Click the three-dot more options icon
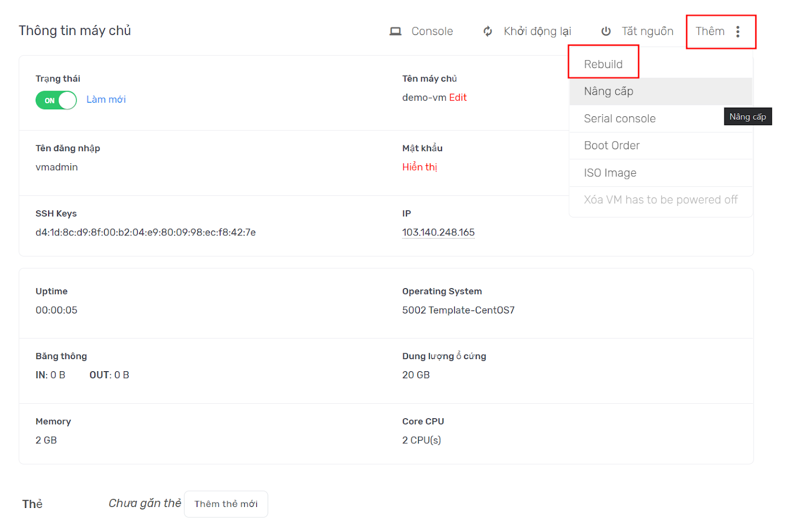 point(738,32)
